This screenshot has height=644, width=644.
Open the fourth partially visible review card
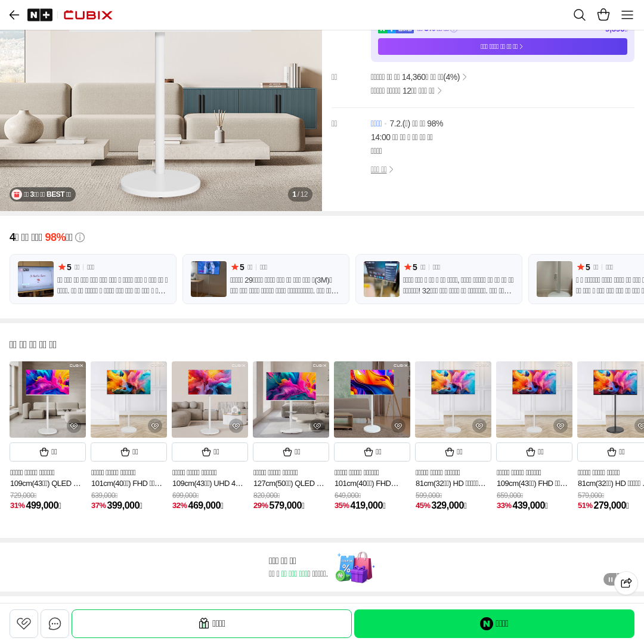coord(586,279)
